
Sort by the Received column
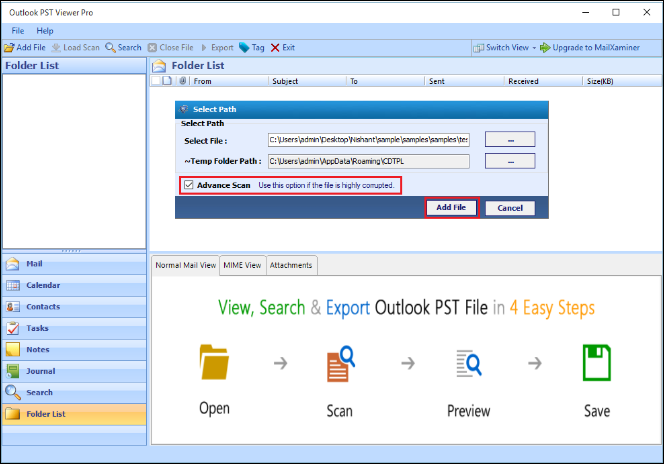tap(544, 81)
